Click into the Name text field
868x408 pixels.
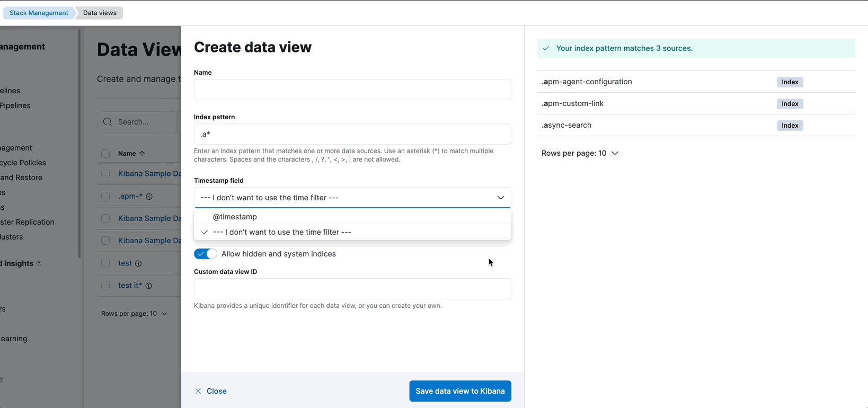click(x=352, y=90)
